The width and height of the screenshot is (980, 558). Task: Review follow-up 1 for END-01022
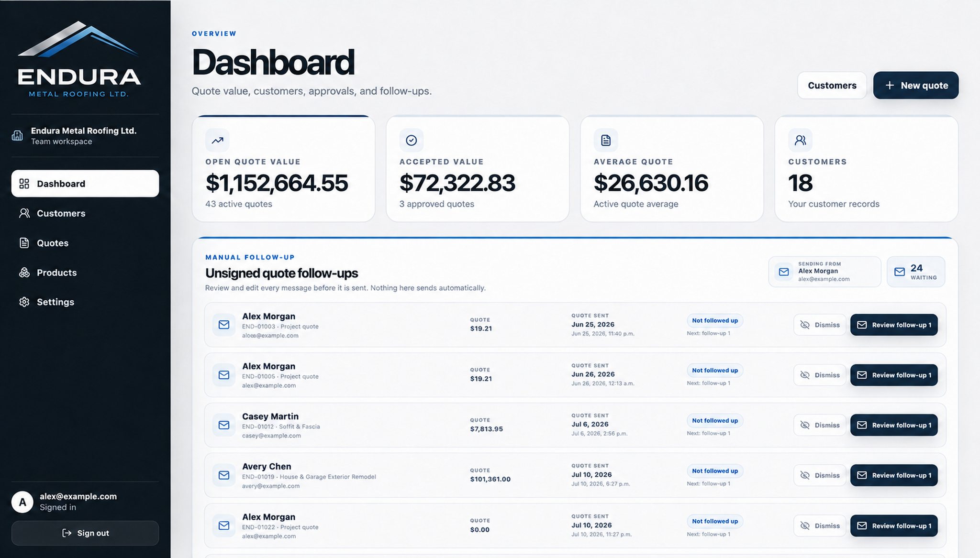pos(894,525)
